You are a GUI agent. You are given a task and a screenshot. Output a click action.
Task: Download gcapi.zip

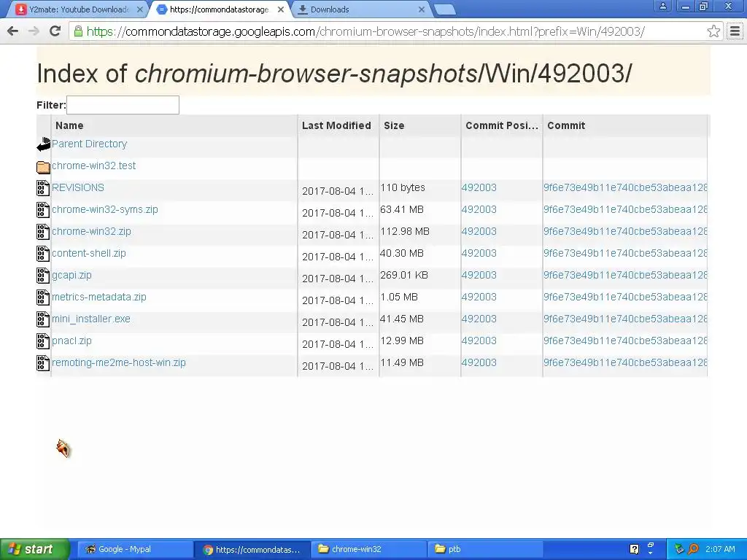pos(71,275)
